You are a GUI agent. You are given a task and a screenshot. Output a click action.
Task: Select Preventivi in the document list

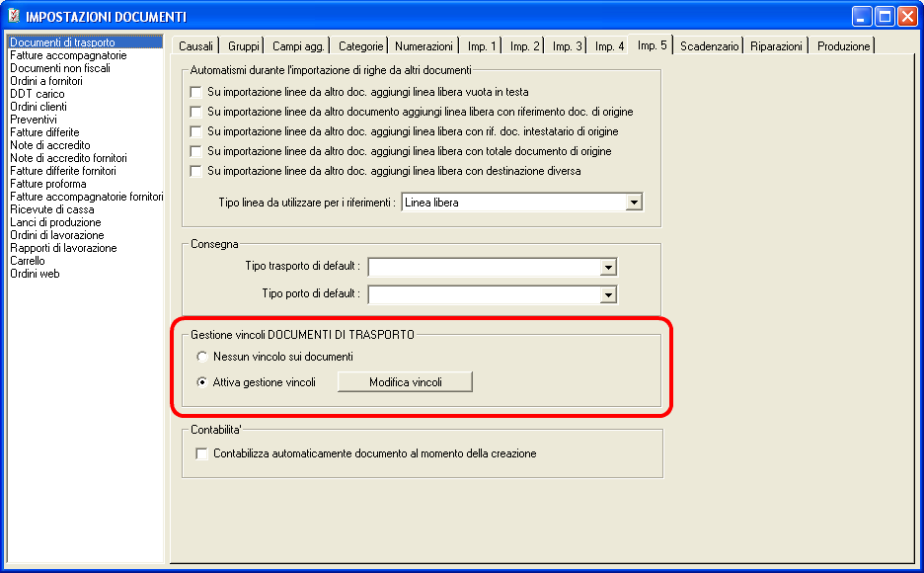pyautogui.click(x=86, y=120)
